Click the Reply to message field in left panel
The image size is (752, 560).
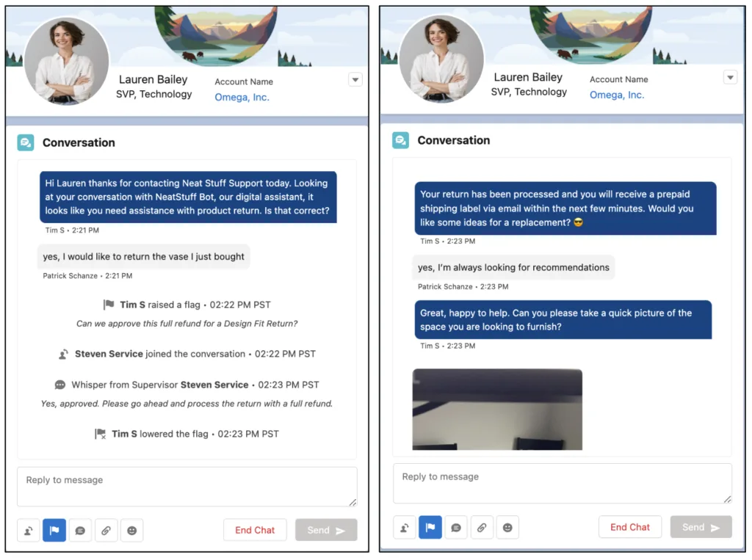(187, 487)
